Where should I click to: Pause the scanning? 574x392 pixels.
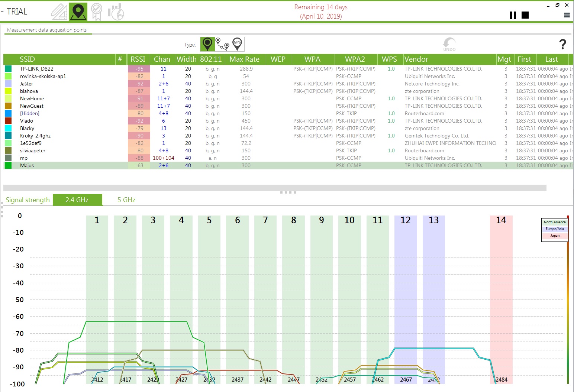click(513, 15)
